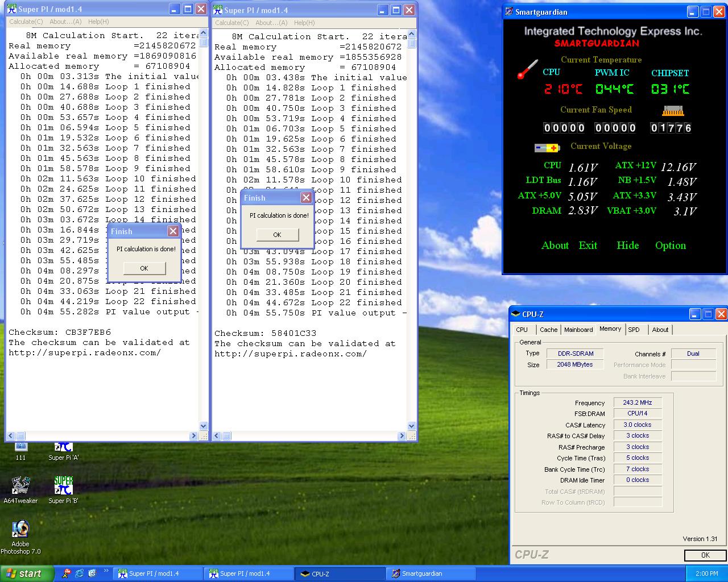Viewport: 728px width, 582px height.
Task: Expand the quick launch overflow chevron
Action: [x=106, y=571]
